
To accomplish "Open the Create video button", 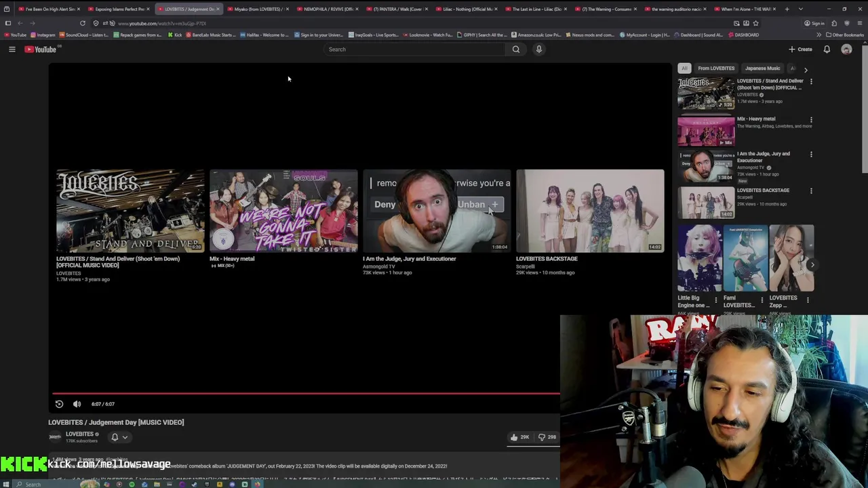I will click(x=800, y=49).
